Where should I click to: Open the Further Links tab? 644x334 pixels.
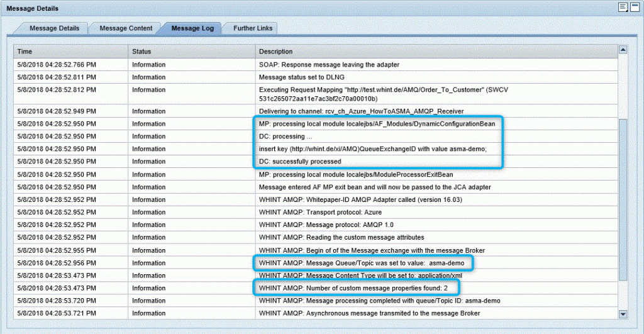pos(253,28)
